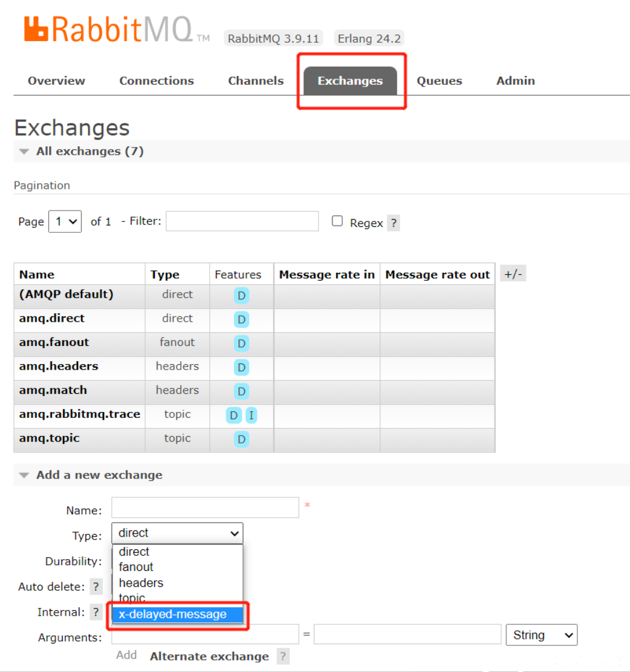
Task: Click the Auto delete help icon
Action: [x=96, y=587]
